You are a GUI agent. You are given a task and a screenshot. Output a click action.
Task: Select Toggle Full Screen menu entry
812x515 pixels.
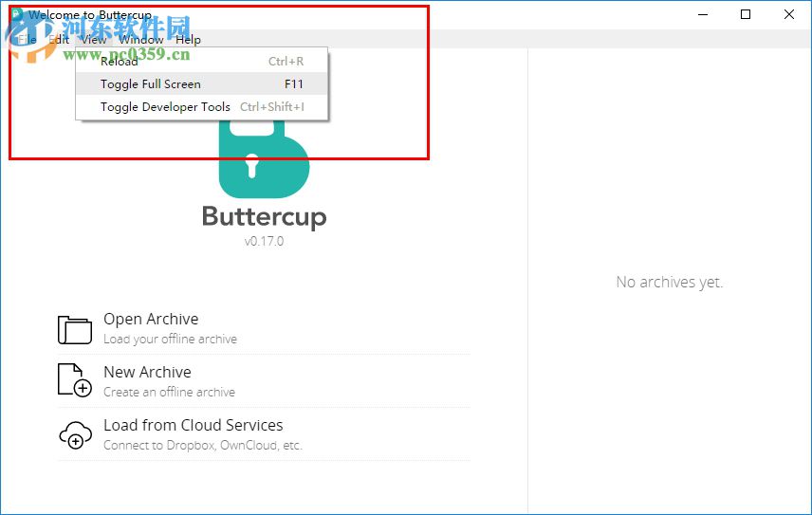click(x=201, y=83)
